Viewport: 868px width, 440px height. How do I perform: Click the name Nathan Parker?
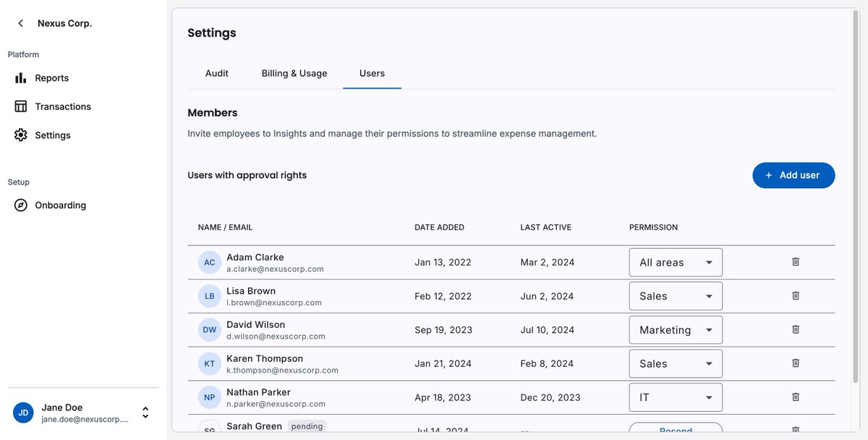pyautogui.click(x=258, y=392)
